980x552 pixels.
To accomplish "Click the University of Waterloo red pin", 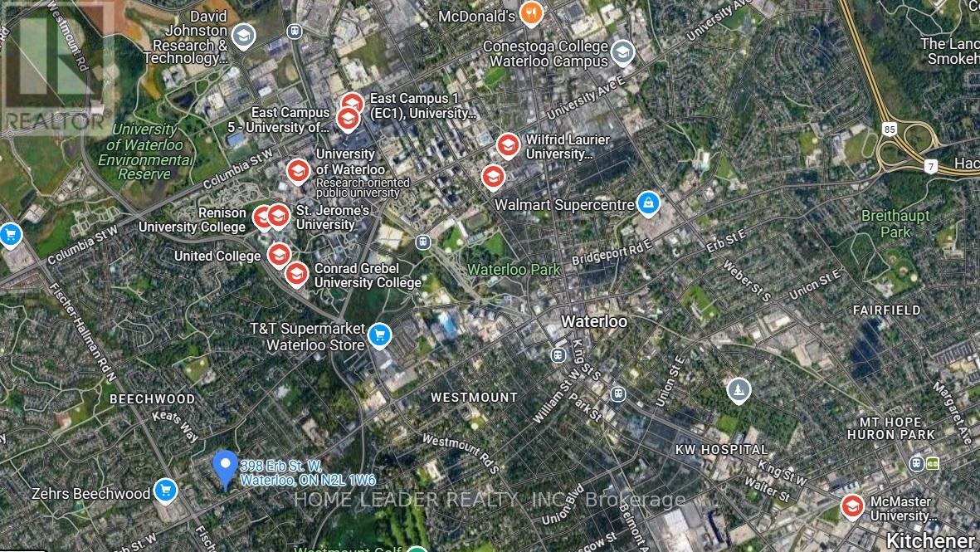I will [298, 171].
